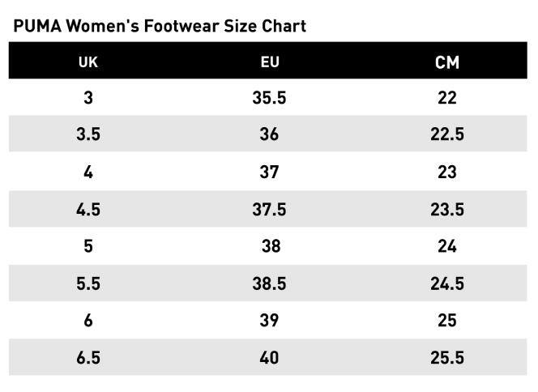The image size is (538, 392).
Task: Select the EU column header
Action: [x=269, y=62]
